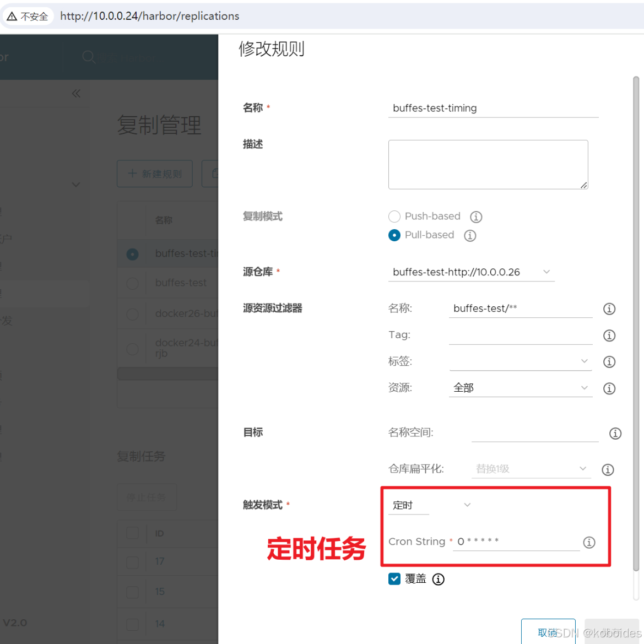
Task: Expand the sidebar section chevron
Action: (x=76, y=185)
